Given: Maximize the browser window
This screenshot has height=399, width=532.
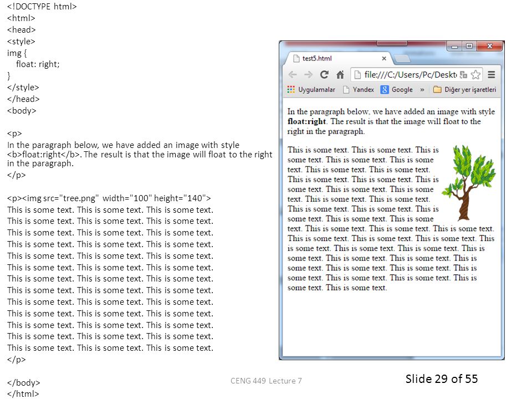Looking at the screenshot, I should [x=469, y=46].
